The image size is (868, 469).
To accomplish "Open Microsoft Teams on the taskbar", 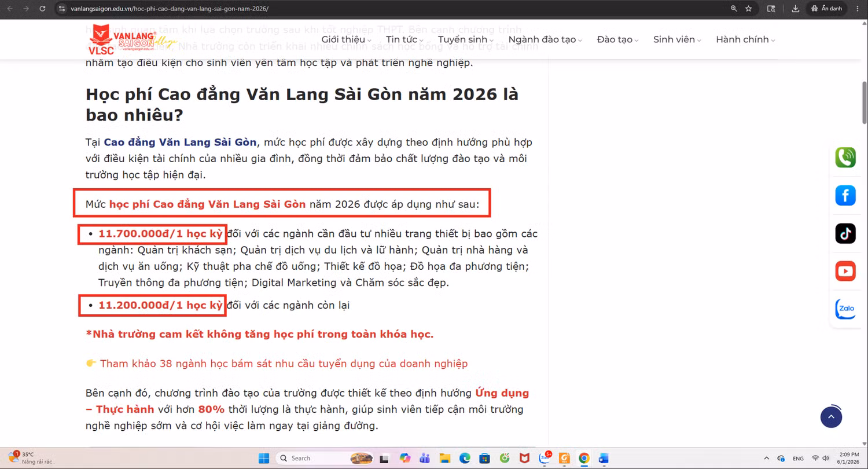I will point(425,458).
